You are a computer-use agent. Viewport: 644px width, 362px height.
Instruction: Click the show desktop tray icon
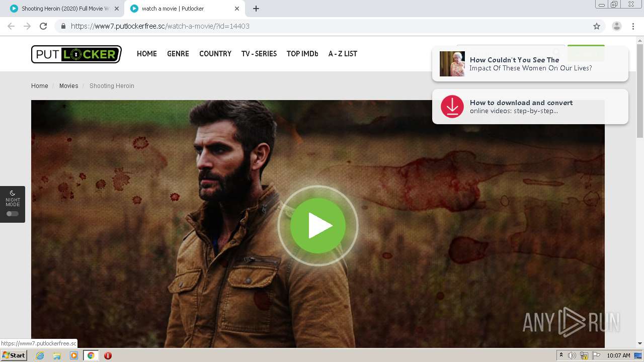[x=638, y=355]
